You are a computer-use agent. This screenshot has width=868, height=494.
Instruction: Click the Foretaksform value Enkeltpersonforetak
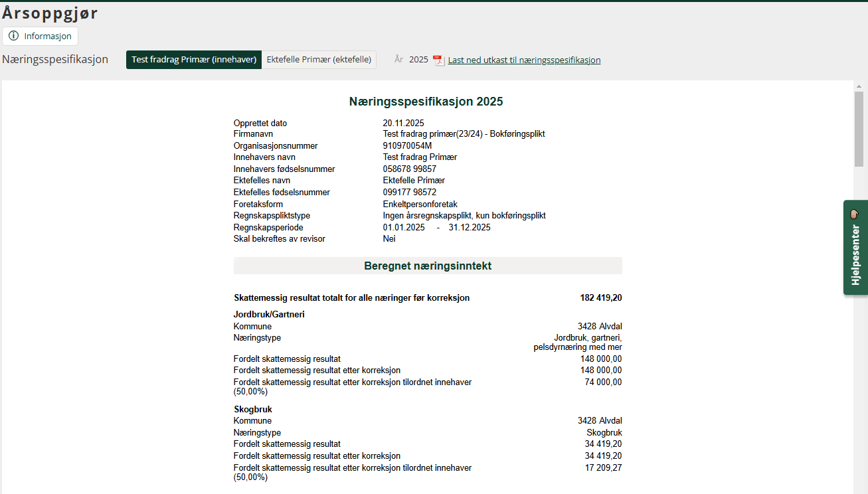(420, 205)
